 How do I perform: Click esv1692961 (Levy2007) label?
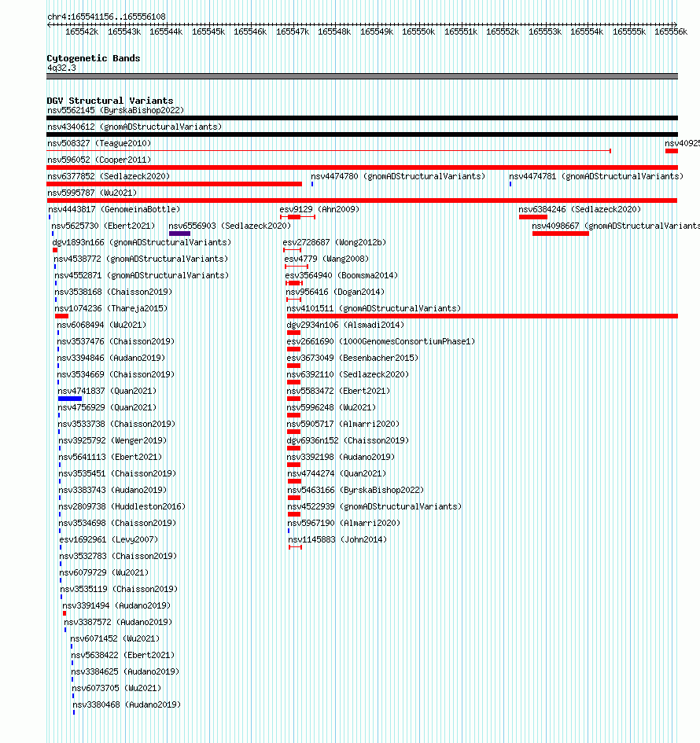pos(109,539)
